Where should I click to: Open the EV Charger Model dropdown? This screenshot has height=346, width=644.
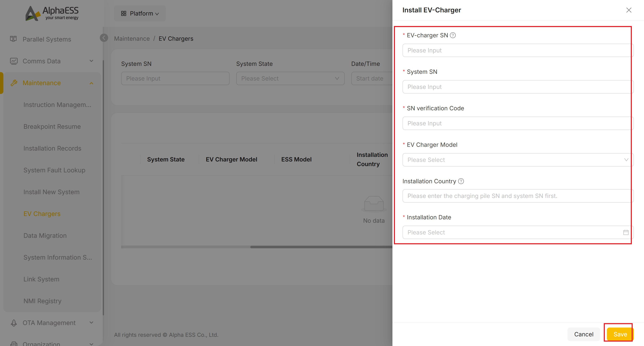[518, 160]
